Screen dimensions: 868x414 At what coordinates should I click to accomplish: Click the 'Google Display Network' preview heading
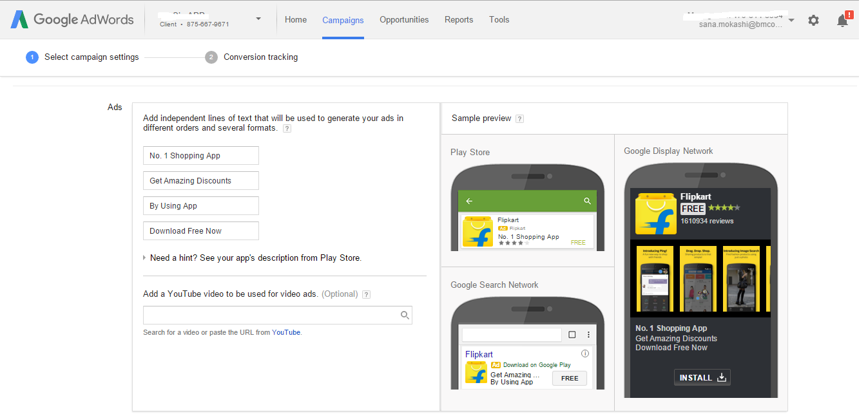[x=668, y=151]
